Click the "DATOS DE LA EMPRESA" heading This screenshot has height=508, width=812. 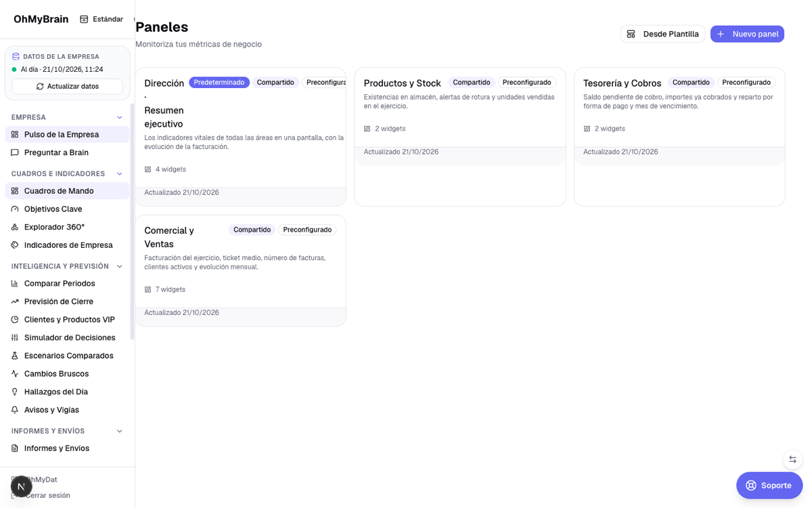tap(61, 57)
